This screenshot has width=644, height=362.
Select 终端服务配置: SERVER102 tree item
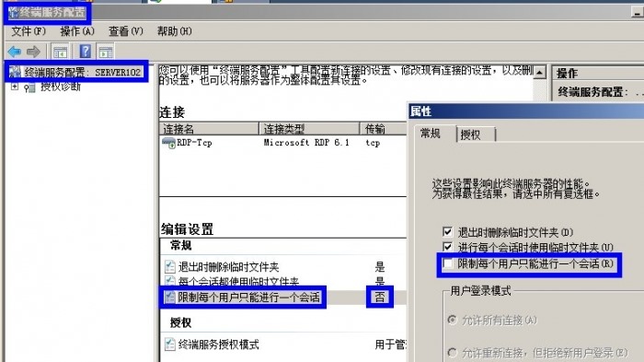pyautogui.click(x=76, y=72)
